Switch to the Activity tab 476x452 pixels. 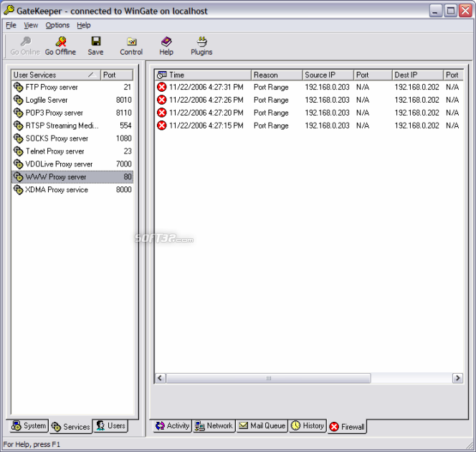173,426
